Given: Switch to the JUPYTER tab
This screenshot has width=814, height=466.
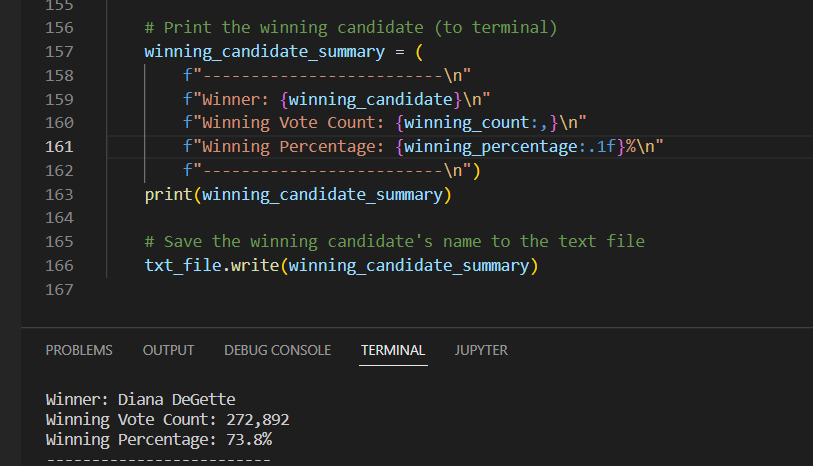Looking at the screenshot, I should [481, 350].
